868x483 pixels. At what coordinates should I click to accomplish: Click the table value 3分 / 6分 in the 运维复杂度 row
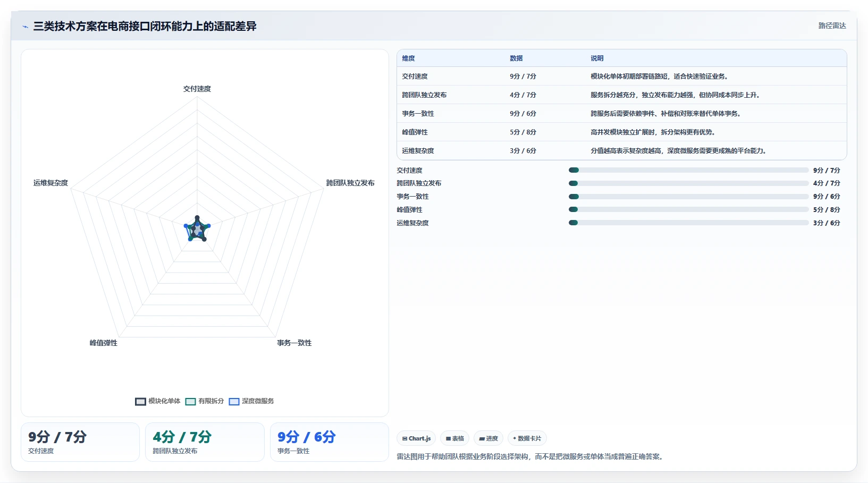click(523, 151)
